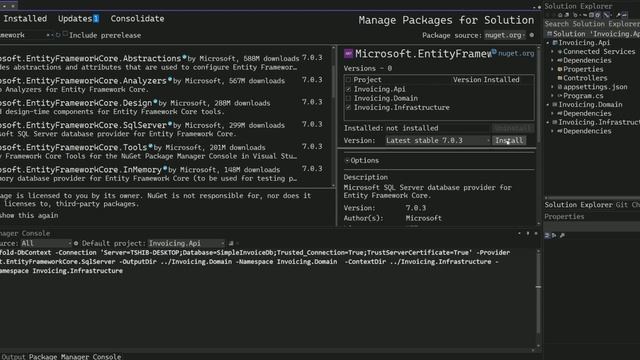
Task: Select Controllers folder in Solution Explorer
Action: (x=585, y=78)
